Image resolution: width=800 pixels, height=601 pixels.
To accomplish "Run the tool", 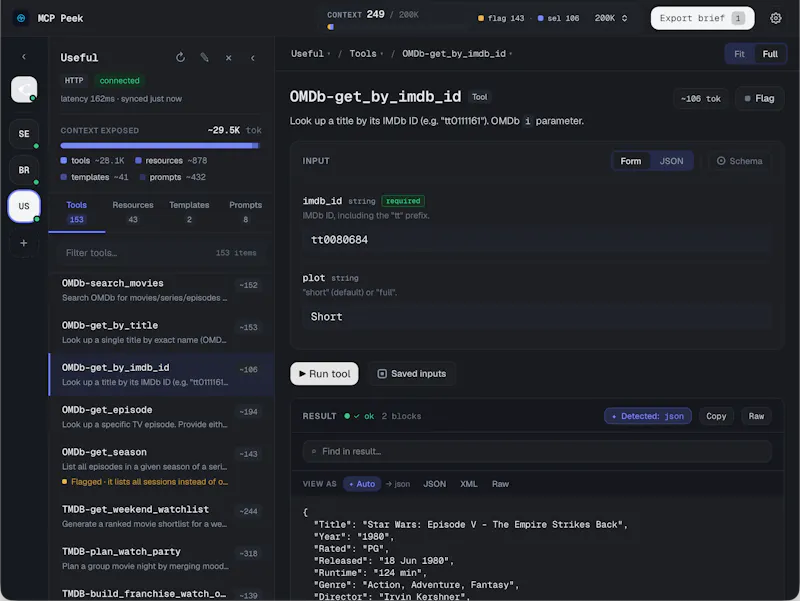I will click(x=324, y=374).
